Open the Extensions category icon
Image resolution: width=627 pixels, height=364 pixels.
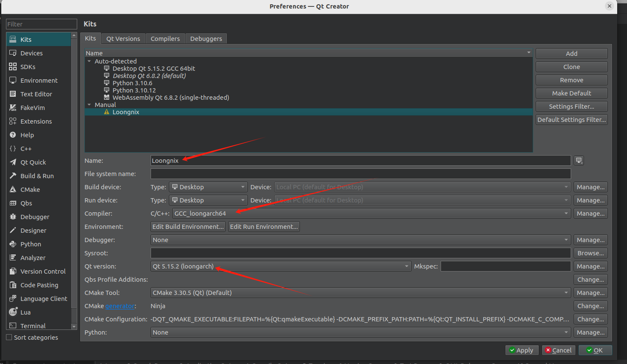pyautogui.click(x=13, y=121)
